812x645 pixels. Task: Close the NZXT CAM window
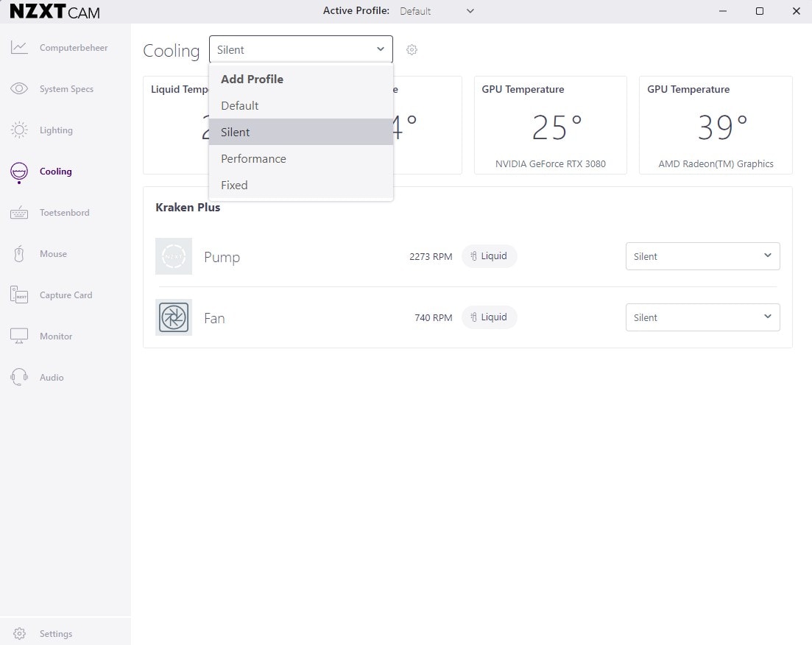(x=797, y=11)
